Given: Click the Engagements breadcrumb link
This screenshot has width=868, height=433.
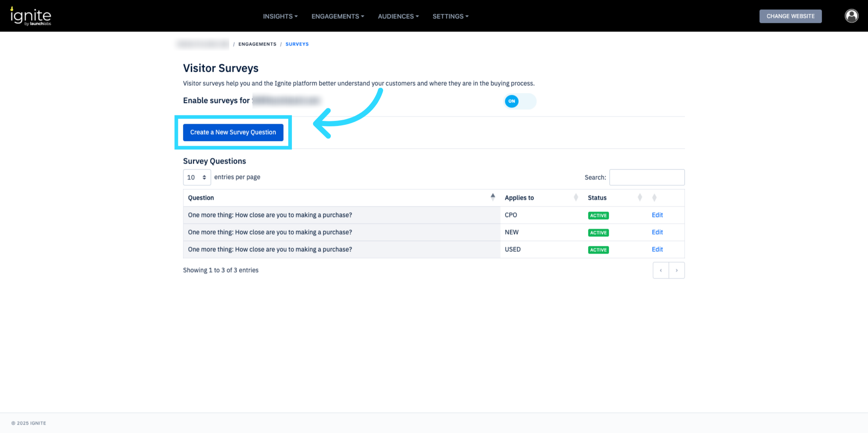Looking at the screenshot, I should (257, 44).
